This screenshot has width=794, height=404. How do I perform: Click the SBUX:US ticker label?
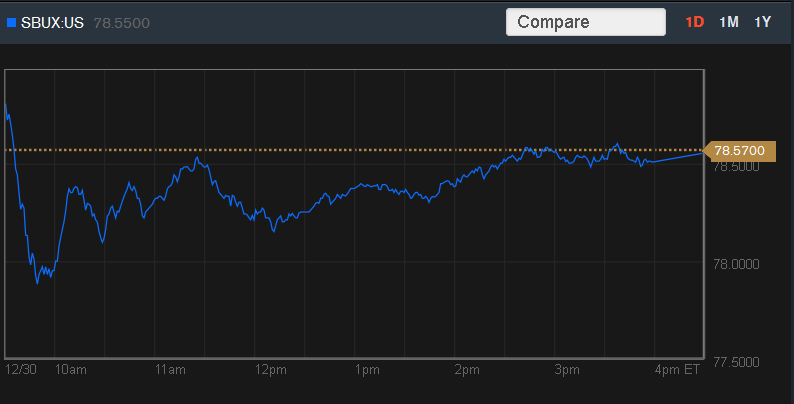[x=53, y=22]
